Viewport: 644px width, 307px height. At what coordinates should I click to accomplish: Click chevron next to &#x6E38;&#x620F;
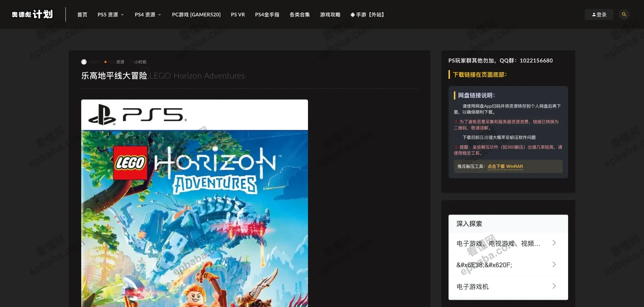point(554,265)
